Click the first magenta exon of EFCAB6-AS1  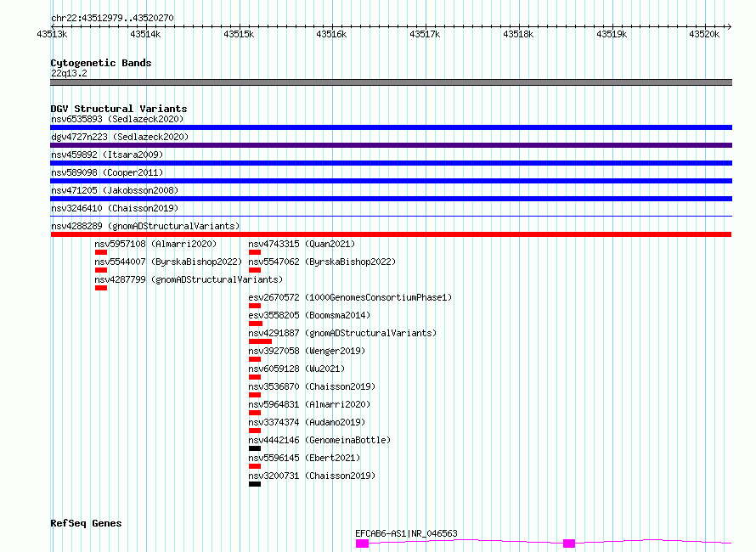[362, 544]
